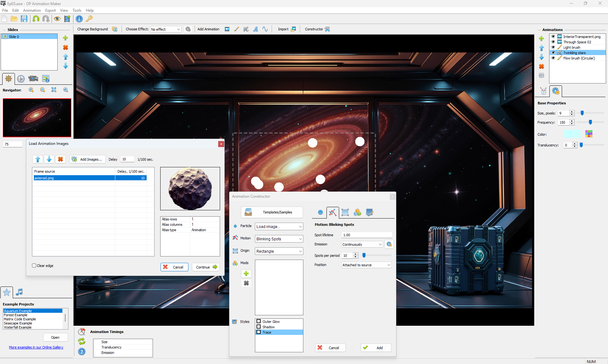
Task: Click the Save project floppy icon
Action: (24, 19)
